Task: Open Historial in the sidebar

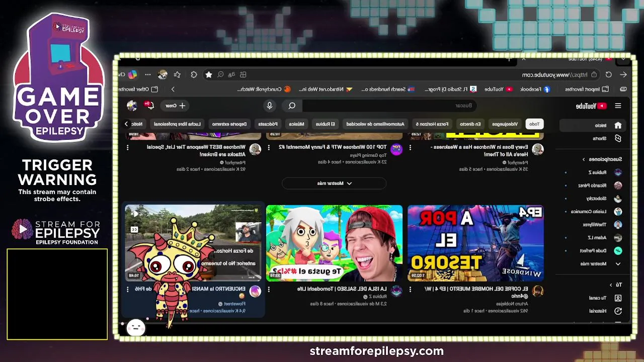Action: tap(594, 311)
